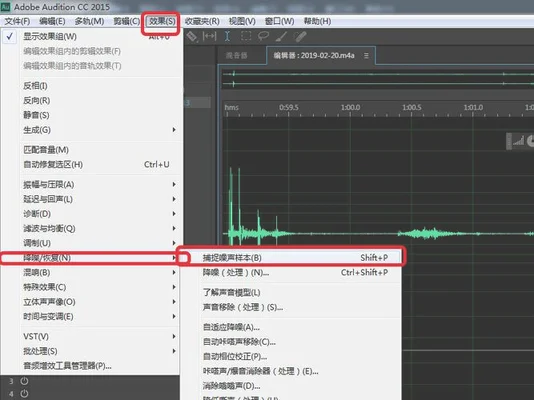The image size is (534, 400).
Task: Expand the 降噪/恢复(N) submenu
Action: point(91,258)
